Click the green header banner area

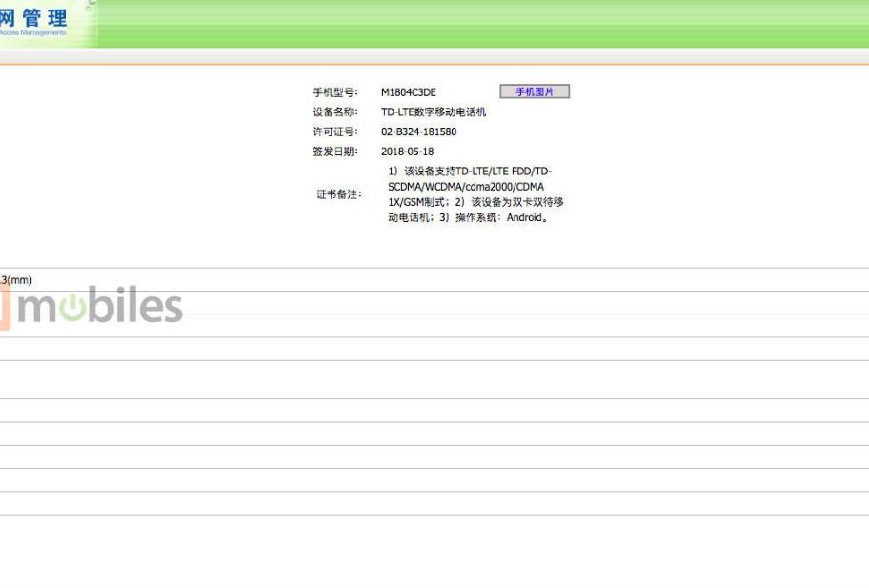(476, 24)
